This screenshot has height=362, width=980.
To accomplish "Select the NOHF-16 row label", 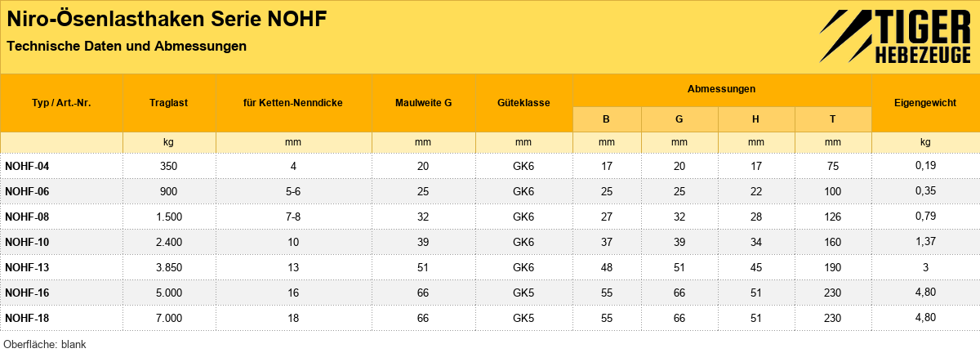I will 27,293.
